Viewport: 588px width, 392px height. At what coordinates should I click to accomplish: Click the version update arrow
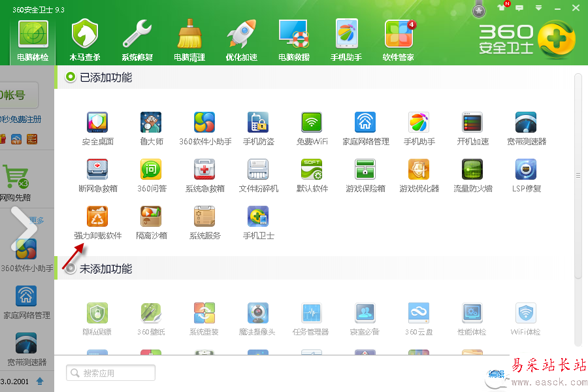40,381
